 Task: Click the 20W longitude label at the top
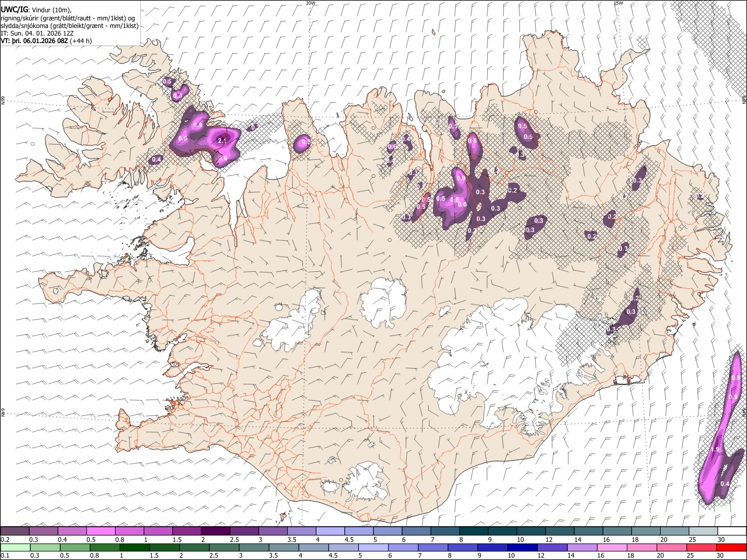click(x=310, y=3)
